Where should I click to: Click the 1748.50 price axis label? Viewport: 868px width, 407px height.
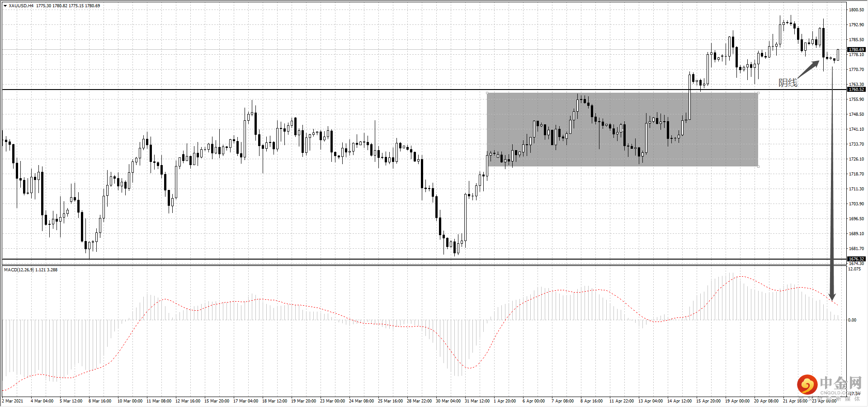click(x=856, y=114)
